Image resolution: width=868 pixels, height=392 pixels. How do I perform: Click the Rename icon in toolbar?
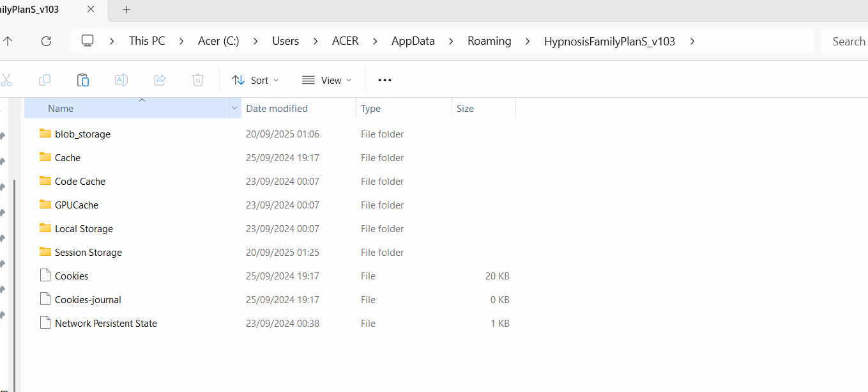pyautogui.click(x=121, y=80)
